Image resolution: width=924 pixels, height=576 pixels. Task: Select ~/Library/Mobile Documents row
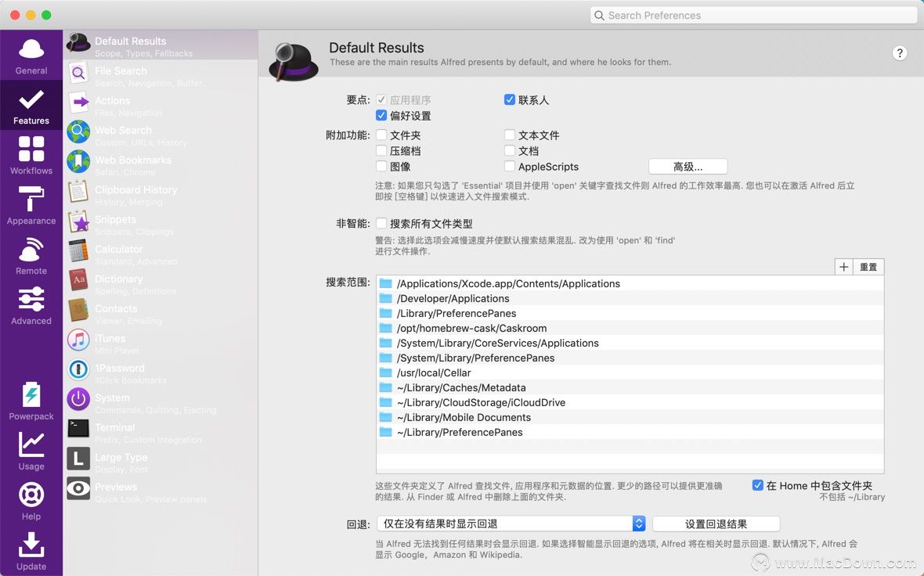tap(630, 418)
